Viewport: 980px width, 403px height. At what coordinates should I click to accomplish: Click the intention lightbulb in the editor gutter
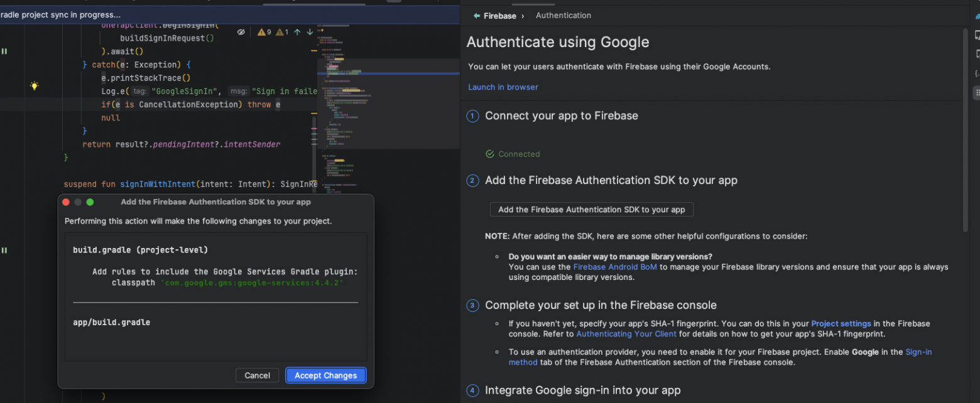[x=35, y=86]
